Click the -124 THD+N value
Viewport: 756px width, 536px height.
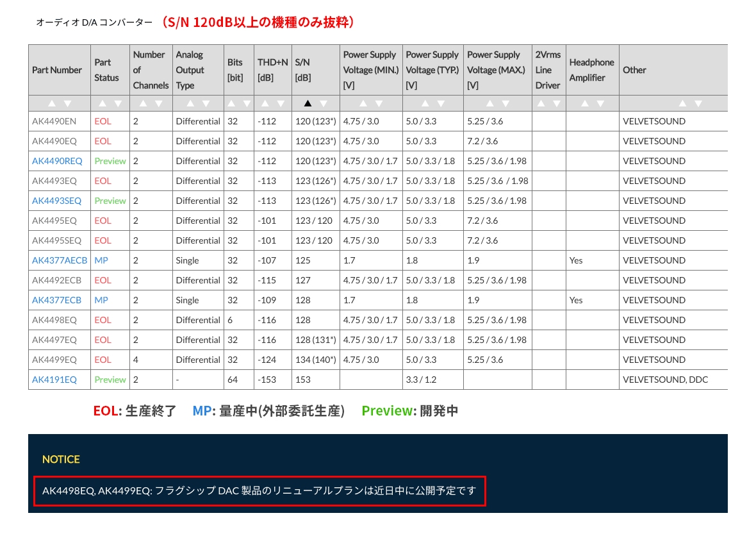point(267,360)
